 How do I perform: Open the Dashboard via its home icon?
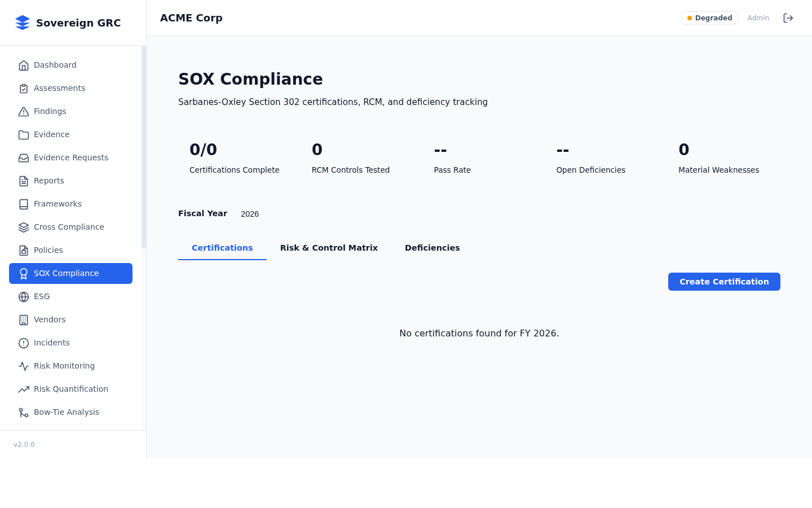click(x=24, y=65)
